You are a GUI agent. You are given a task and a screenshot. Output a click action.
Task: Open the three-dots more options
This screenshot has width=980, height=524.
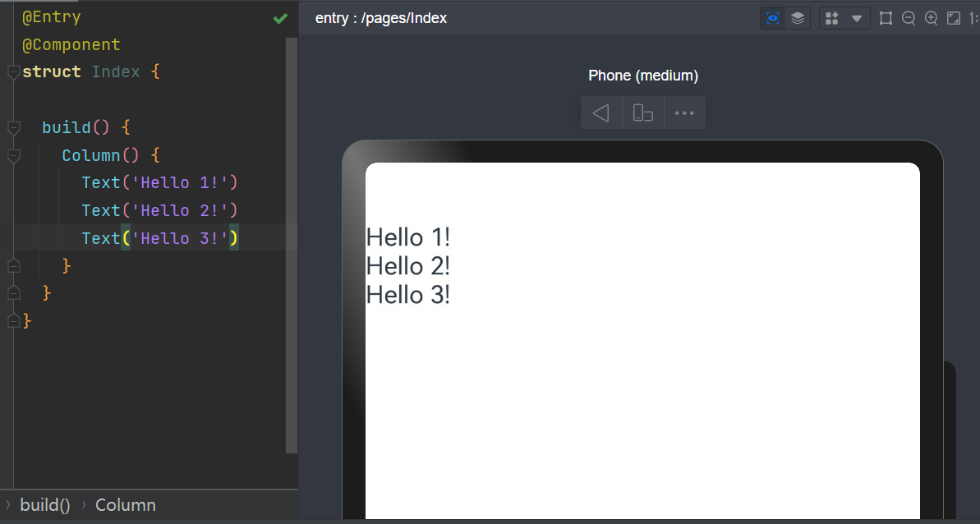click(684, 113)
